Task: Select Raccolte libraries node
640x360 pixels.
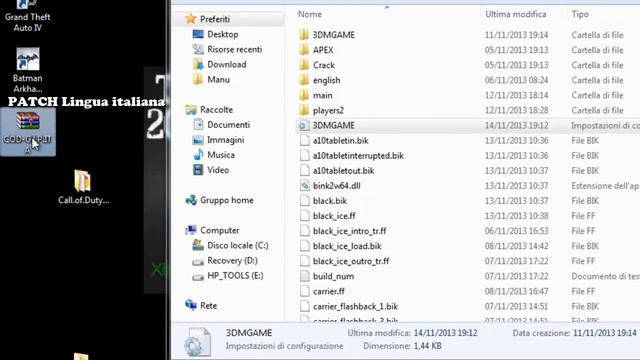Action: tap(216, 110)
